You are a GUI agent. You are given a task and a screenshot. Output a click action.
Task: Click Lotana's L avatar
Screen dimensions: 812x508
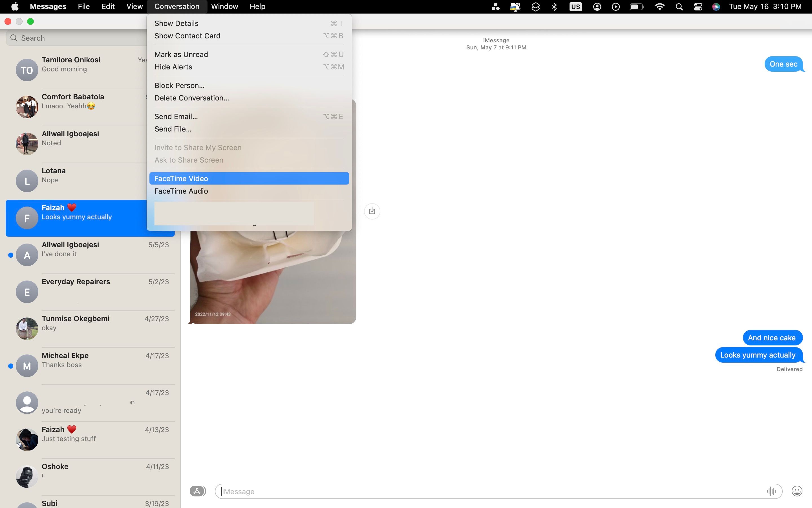click(x=27, y=181)
